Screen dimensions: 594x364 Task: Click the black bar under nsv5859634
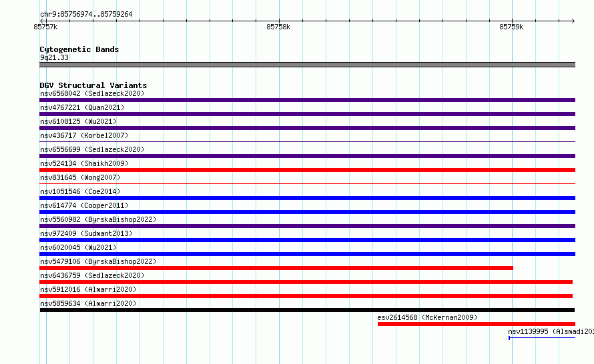[307, 310]
